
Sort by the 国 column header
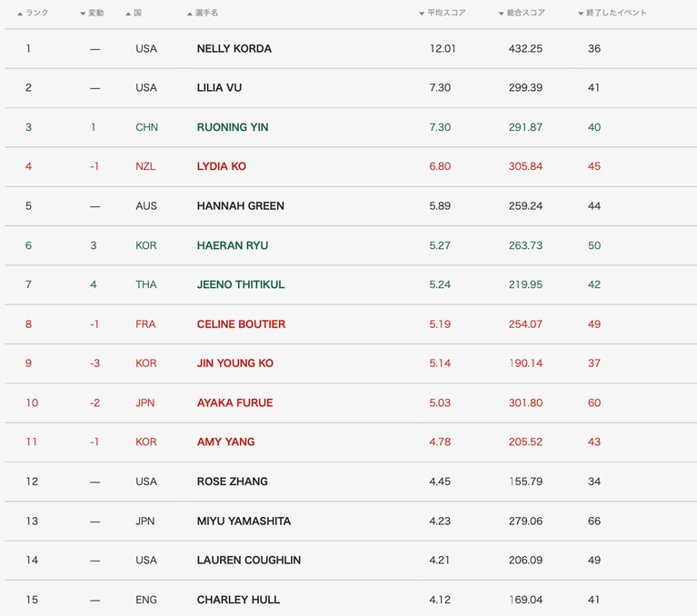(137, 14)
